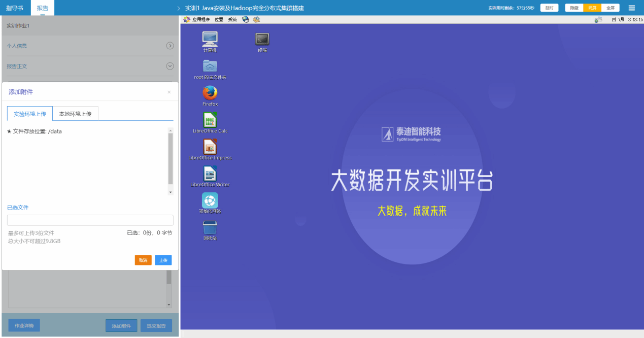This screenshot has width=644, height=338.
Task: Switch to the 指导书 tab
Action: 15,8
